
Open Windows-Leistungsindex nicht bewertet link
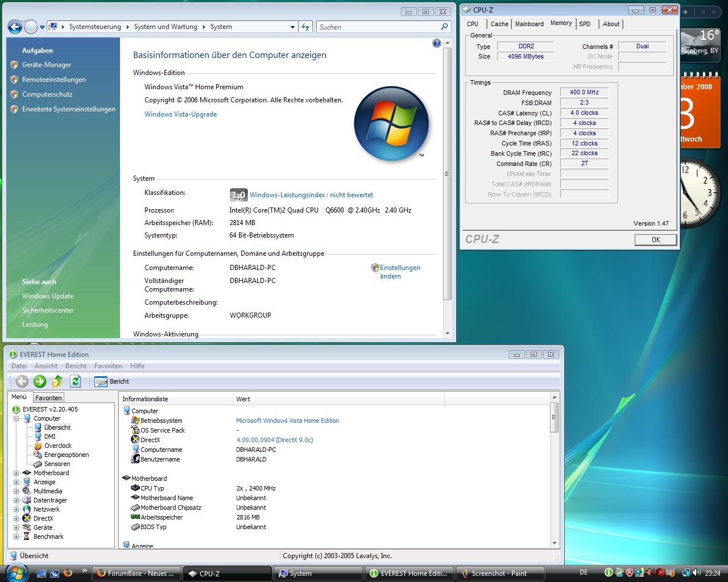pyautogui.click(x=312, y=195)
